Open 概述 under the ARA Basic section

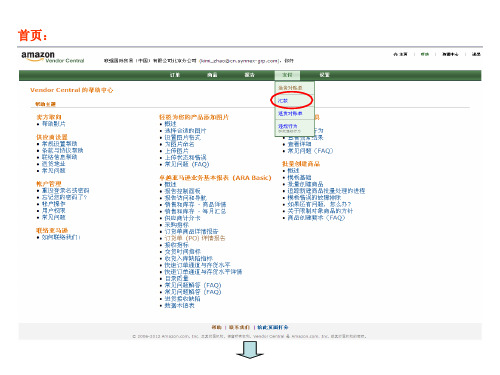pyautogui.click(x=170, y=184)
